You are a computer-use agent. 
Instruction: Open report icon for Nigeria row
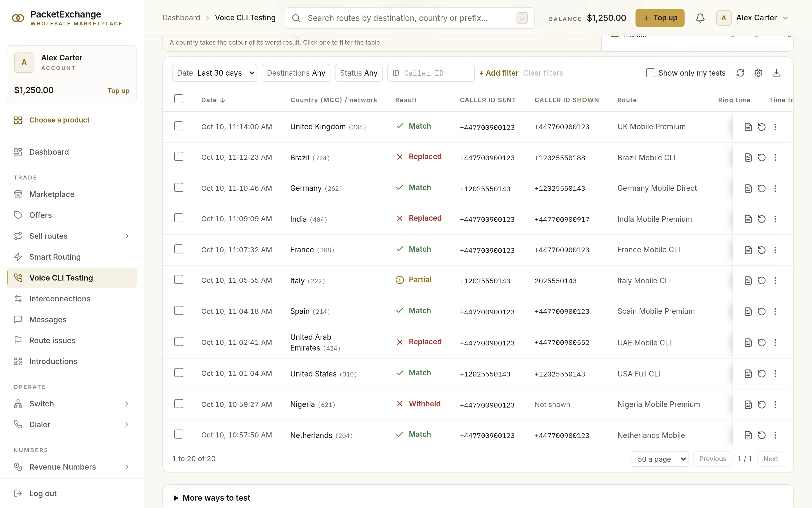point(748,404)
